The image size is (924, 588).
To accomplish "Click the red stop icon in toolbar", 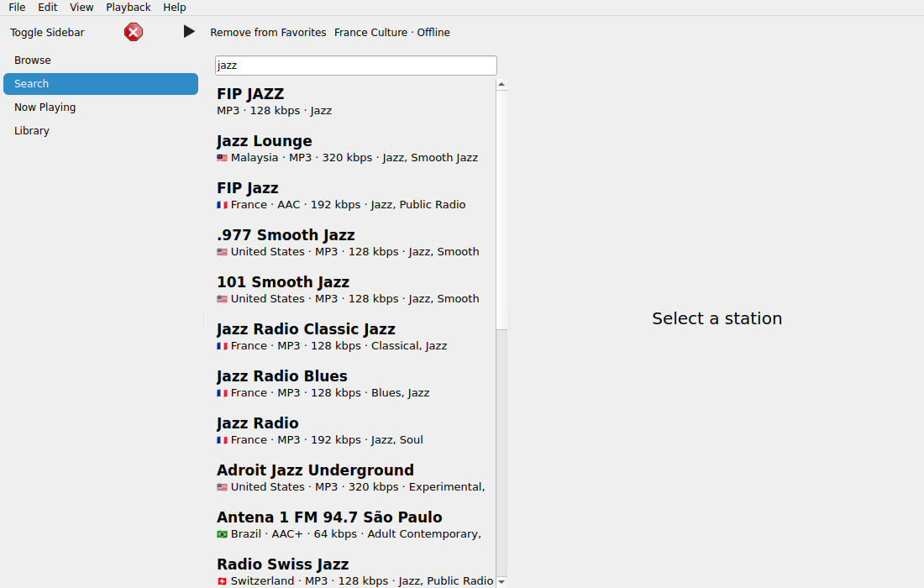I will click(x=134, y=32).
